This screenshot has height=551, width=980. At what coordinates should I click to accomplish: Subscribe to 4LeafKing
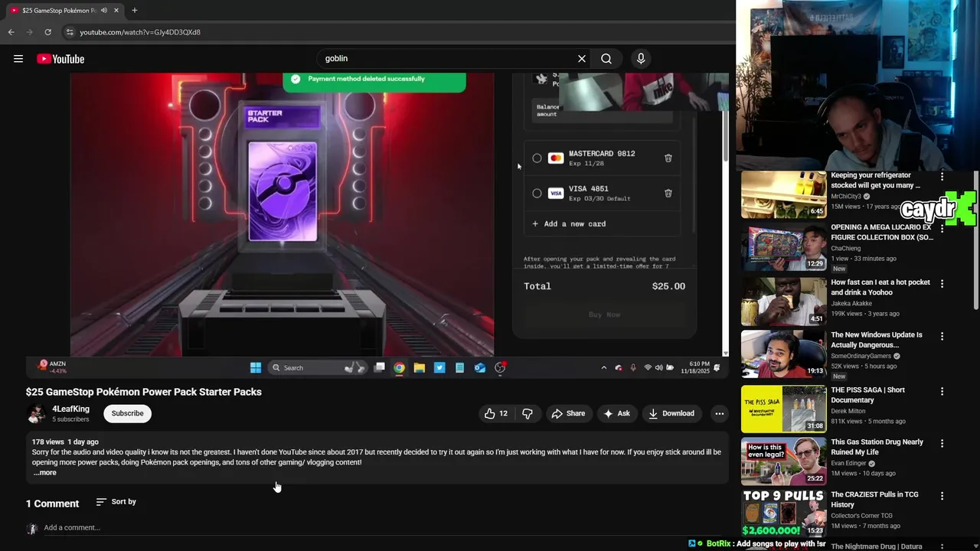127,413
